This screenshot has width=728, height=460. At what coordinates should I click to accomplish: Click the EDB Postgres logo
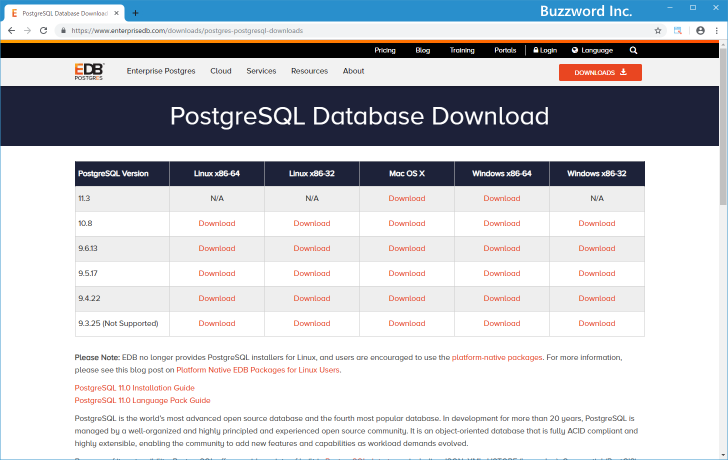90,72
